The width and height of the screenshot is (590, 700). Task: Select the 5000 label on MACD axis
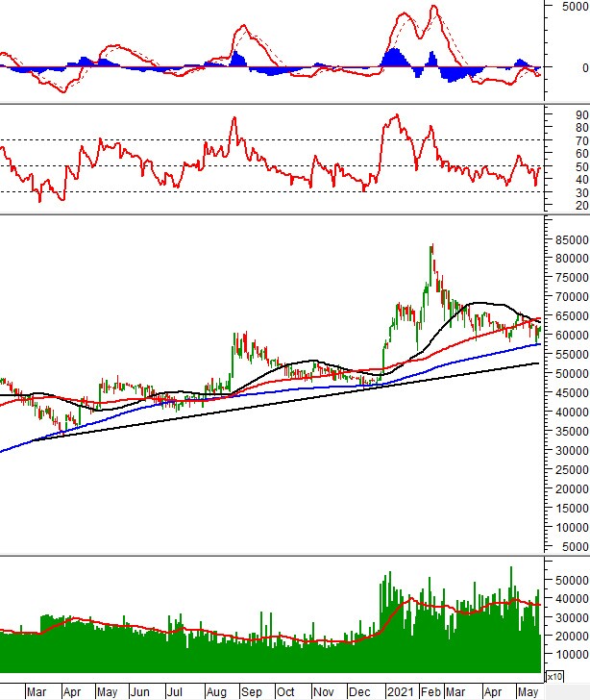tap(576, 6)
